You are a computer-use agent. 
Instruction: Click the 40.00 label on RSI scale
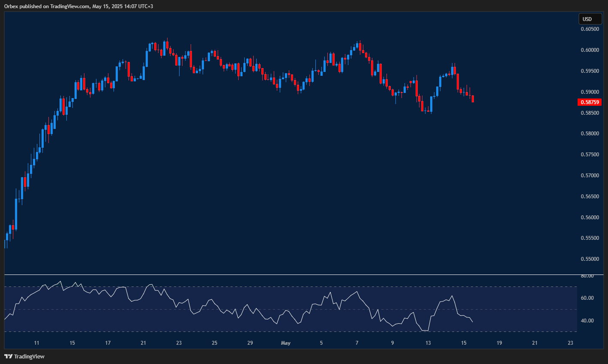tap(588, 319)
